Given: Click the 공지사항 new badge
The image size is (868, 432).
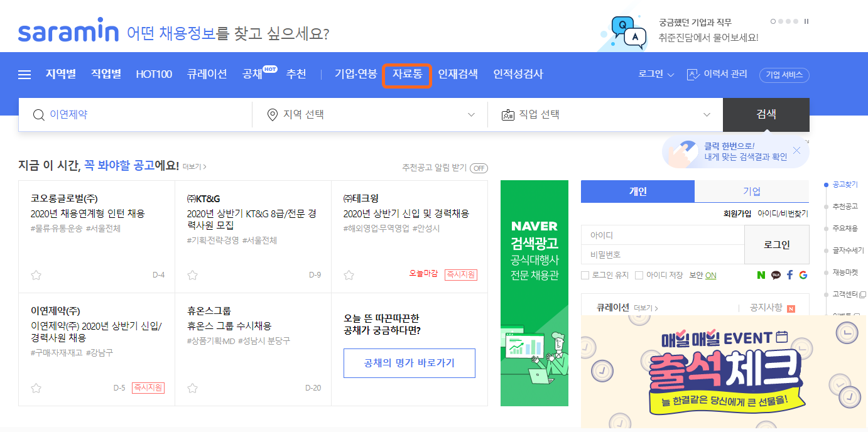Looking at the screenshot, I should tap(791, 309).
